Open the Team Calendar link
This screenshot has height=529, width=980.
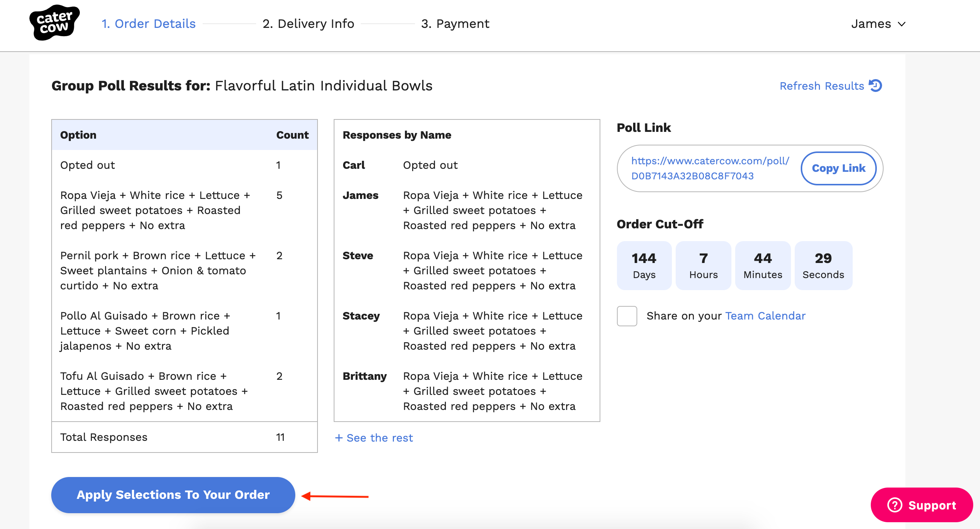coord(765,316)
